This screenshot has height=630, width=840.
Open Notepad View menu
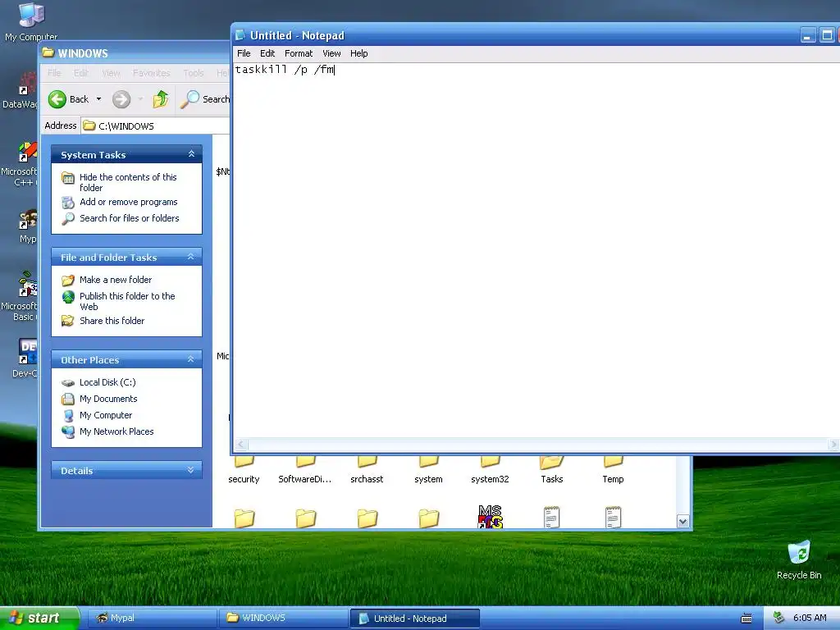point(331,53)
